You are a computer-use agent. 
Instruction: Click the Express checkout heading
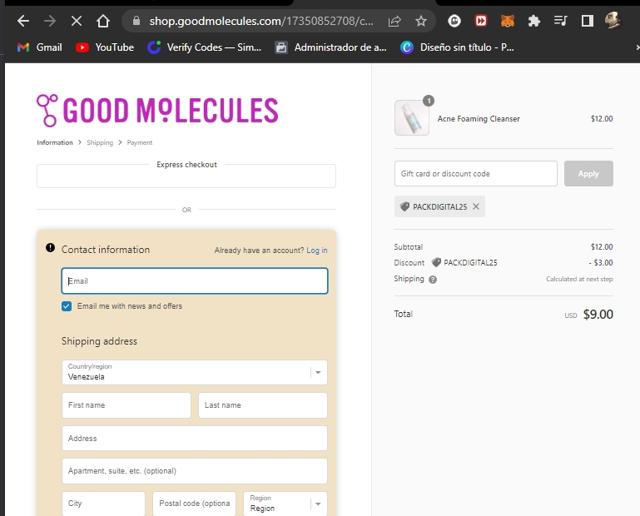pos(187,165)
